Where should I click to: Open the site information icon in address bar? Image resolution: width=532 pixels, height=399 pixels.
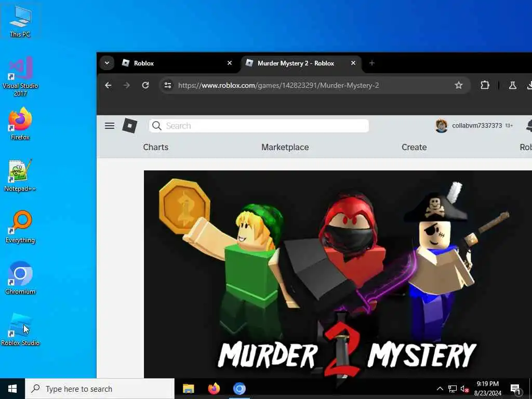[x=168, y=85]
